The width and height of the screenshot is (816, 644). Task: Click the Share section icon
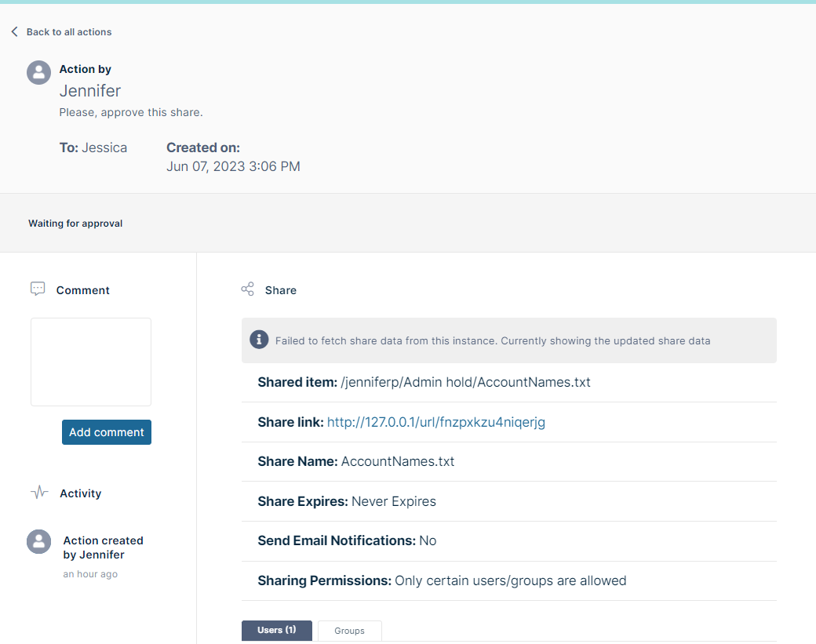[248, 289]
